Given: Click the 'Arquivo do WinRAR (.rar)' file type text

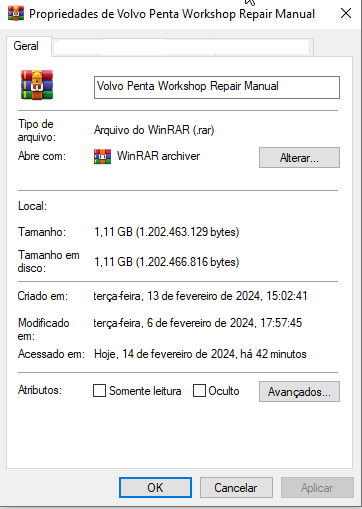Looking at the screenshot, I should point(154,130).
